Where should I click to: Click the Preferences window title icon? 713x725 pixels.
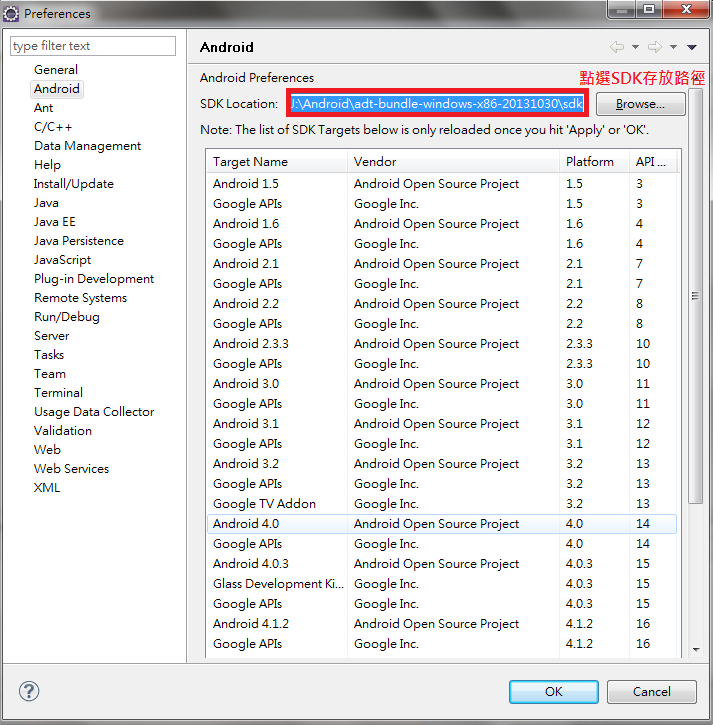(x=11, y=13)
